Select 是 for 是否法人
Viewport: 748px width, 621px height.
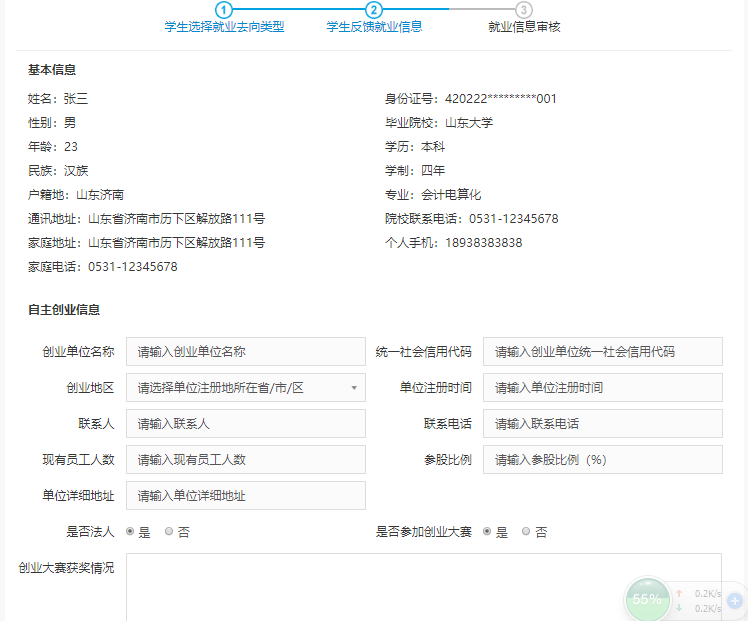pyautogui.click(x=131, y=532)
